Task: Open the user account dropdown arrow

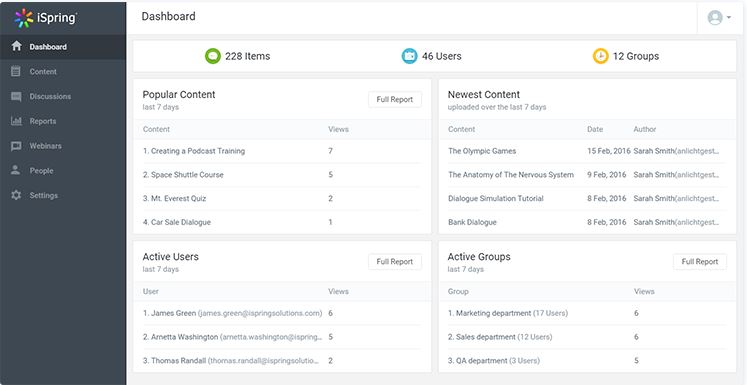Action: pyautogui.click(x=729, y=18)
